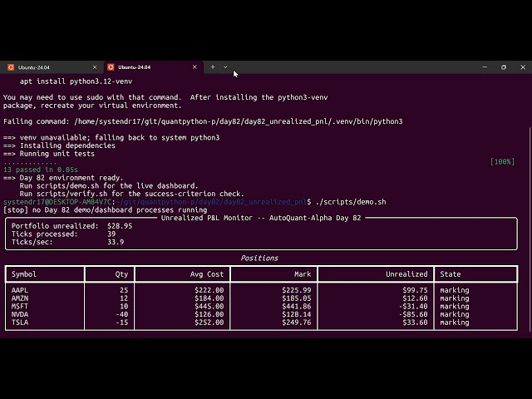Maximize the terminal window
532x399 pixels.
point(504,67)
